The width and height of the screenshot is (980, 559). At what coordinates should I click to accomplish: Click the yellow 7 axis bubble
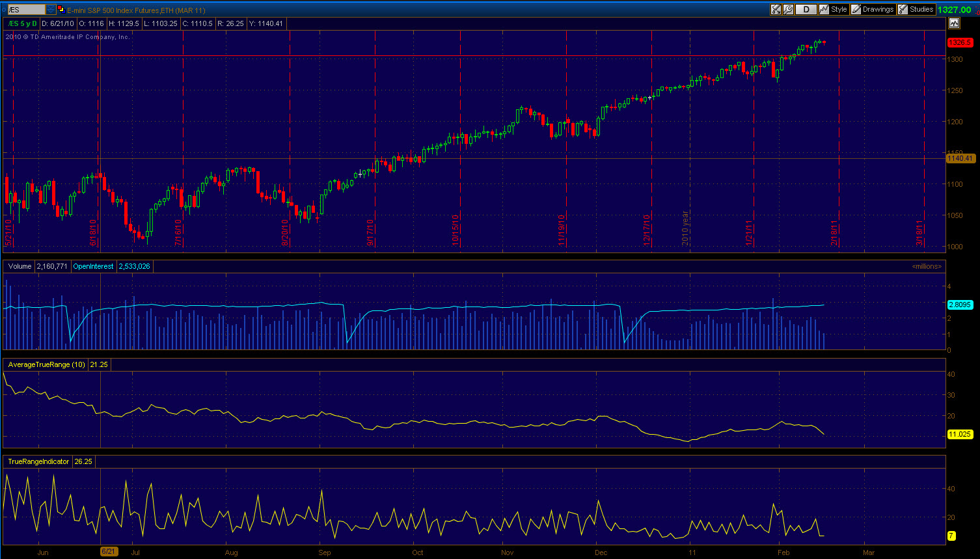(x=951, y=536)
